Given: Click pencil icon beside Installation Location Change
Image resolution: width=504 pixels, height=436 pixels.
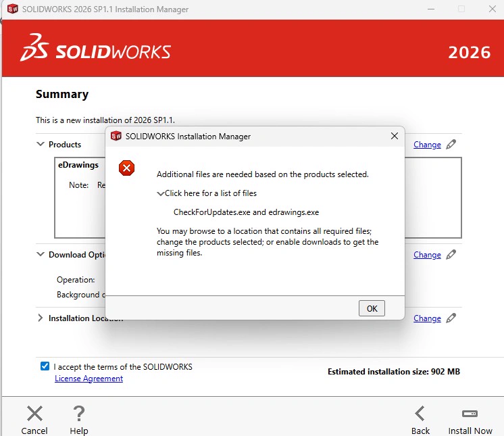Looking at the screenshot, I should 451,318.
